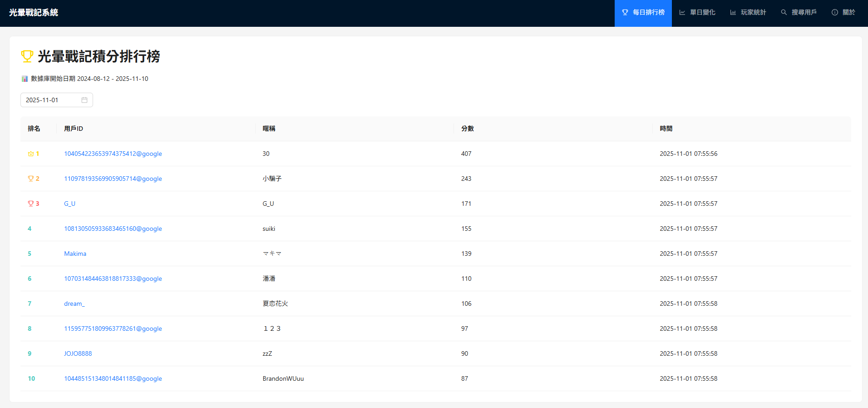Select the nickname 小騙子
868x408 pixels.
click(272, 179)
